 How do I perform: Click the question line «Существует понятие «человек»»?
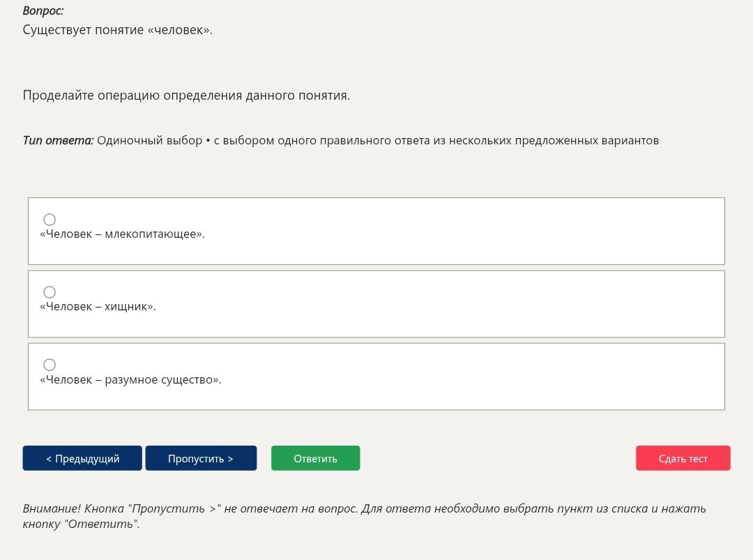point(117,30)
